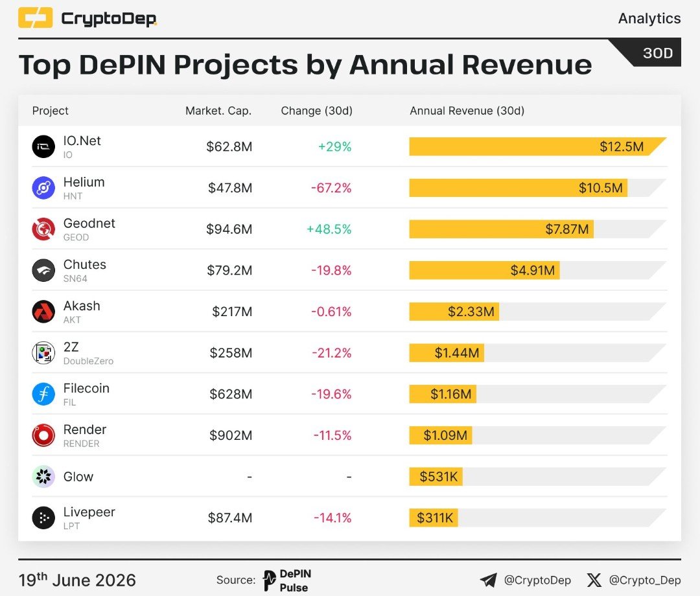Open the @Crypto_Dep X handle

coord(645,580)
